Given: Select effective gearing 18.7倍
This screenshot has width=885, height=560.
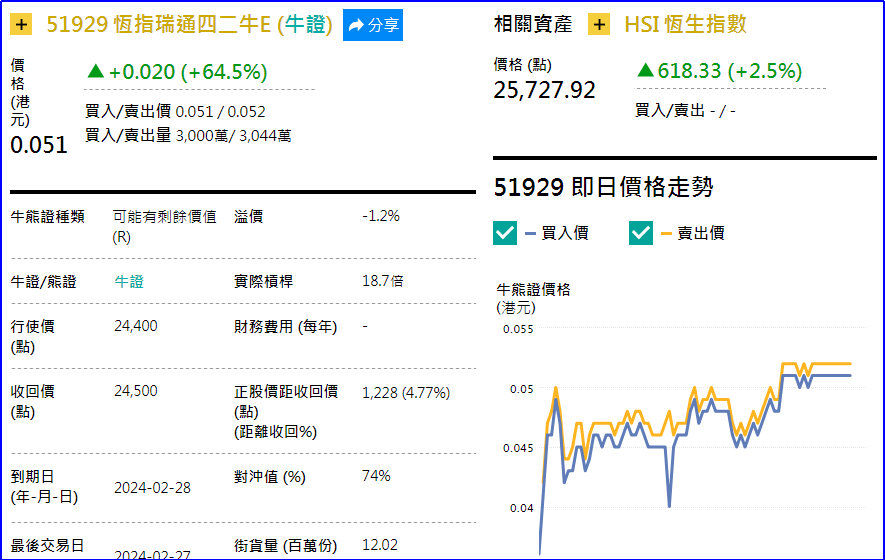Looking at the screenshot, I should coord(383,281).
